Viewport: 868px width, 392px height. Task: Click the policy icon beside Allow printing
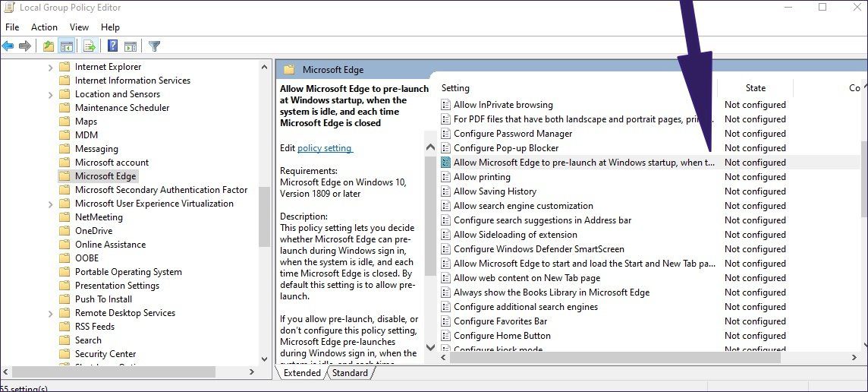point(445,177)
